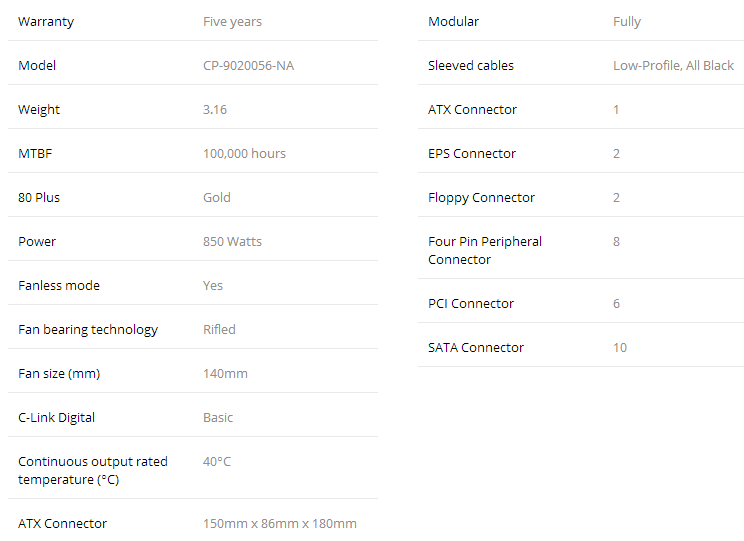Select the 40°C temperature value
744x541 pixels.
pyautogui.click(x=217, y=462)
